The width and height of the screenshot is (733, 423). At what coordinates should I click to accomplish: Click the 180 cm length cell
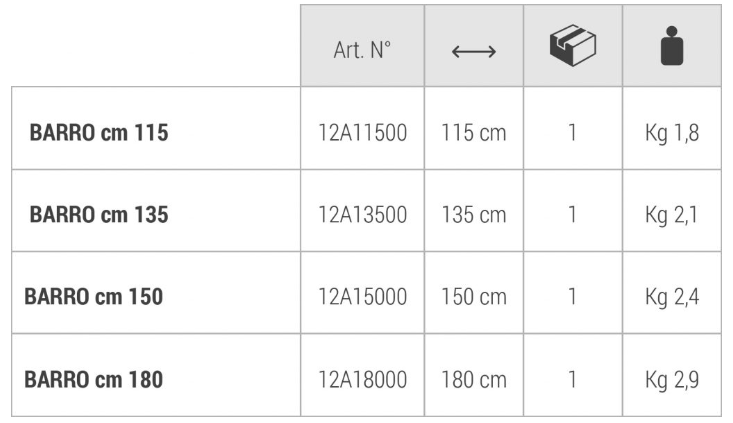point(474,379)
